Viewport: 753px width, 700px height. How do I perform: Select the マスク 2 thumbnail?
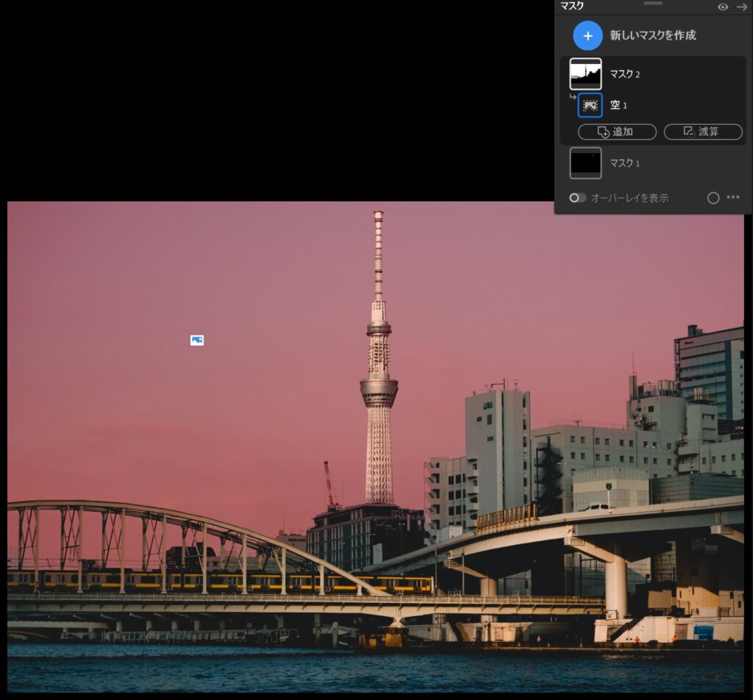(x=585, y=74)
